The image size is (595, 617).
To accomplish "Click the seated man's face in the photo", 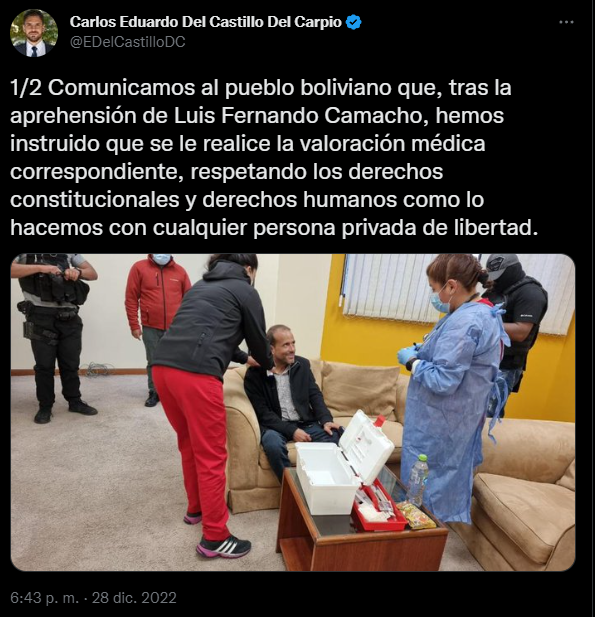I will (281, 344).
